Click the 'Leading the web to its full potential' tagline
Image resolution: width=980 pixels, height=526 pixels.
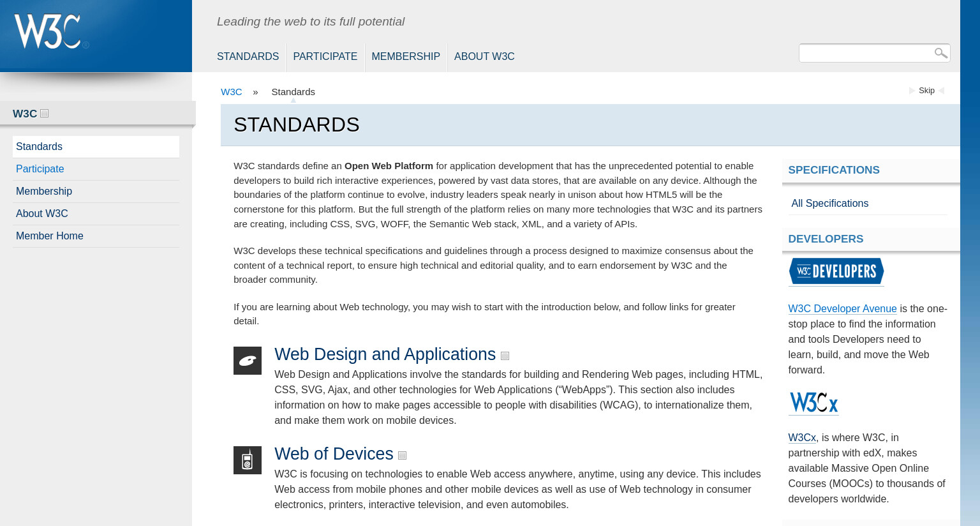pyautogui.click(x=311, y=22)
